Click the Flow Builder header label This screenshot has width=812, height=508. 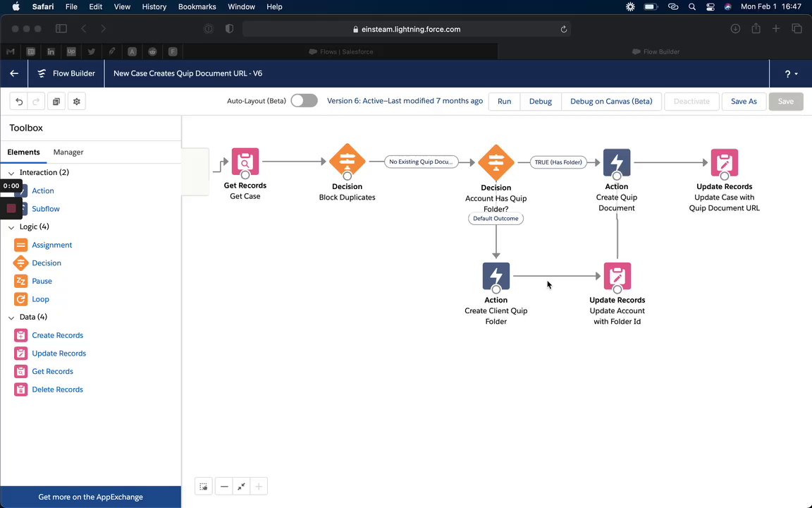(x=73, y=73)
